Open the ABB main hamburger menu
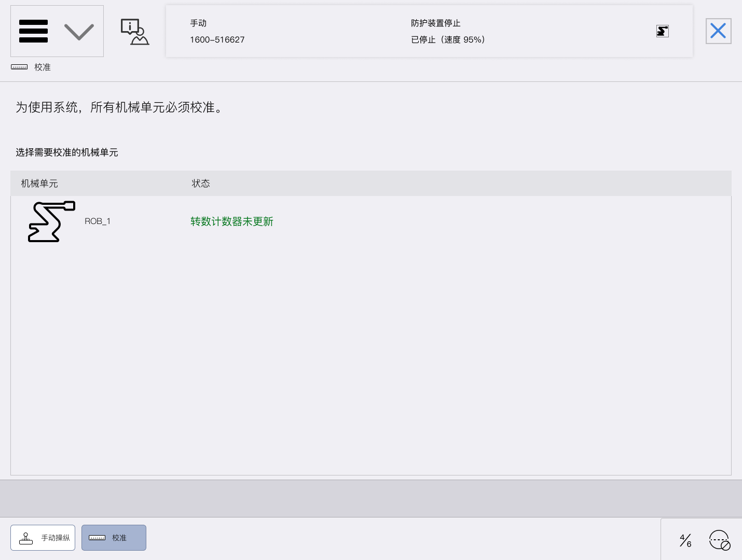 (x=33, y=31)
